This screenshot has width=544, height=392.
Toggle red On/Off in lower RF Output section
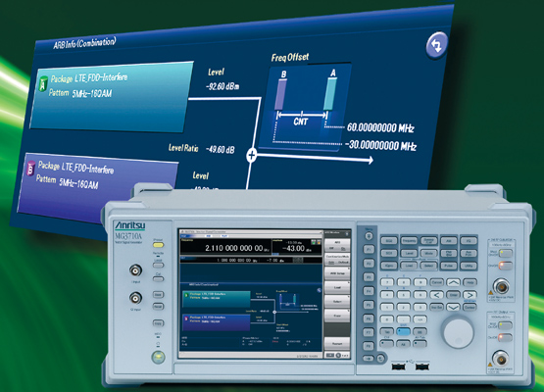(506, 337)
